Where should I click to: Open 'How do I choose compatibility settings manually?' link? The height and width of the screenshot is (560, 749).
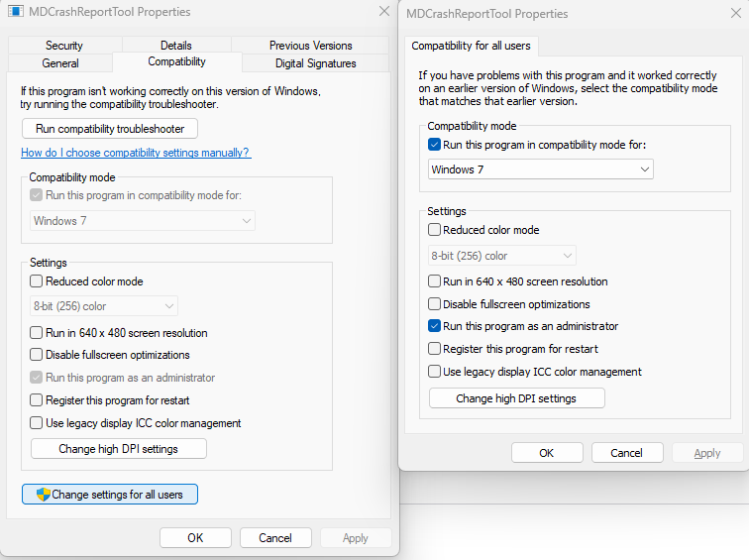coord(136,153)
